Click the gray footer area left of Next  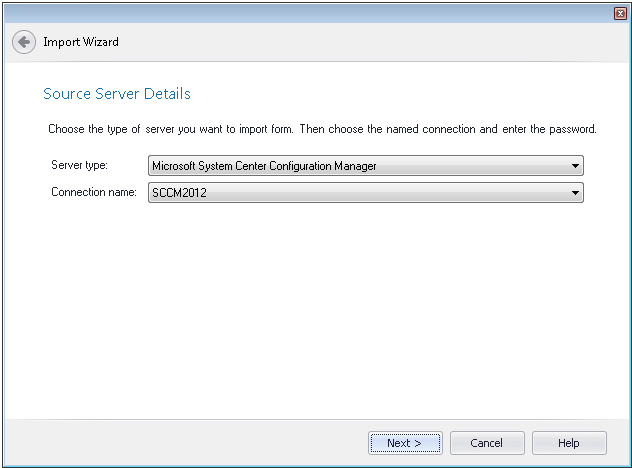tap(185, 443)
